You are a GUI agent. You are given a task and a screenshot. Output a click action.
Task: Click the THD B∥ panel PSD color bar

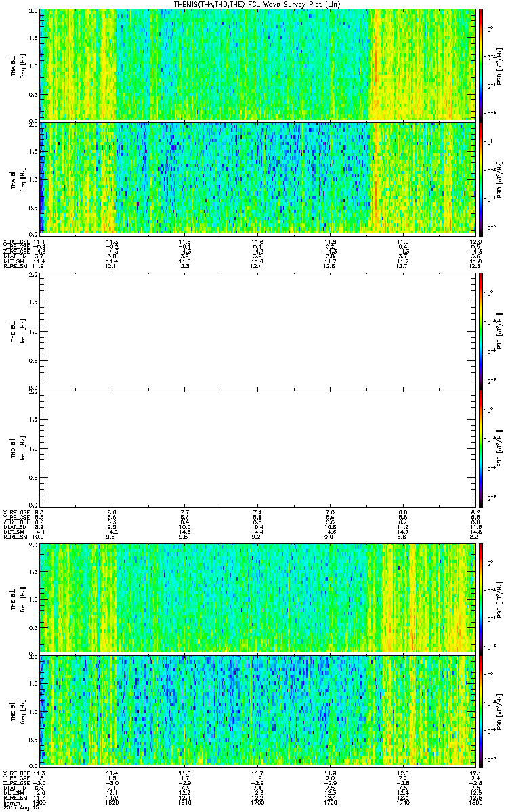480,447
